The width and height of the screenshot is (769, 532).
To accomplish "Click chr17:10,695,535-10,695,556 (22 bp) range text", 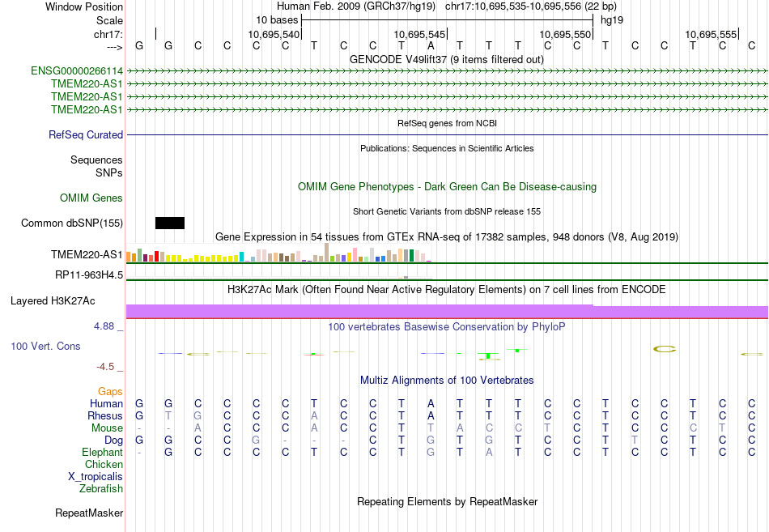I will [x=531, y=6].
